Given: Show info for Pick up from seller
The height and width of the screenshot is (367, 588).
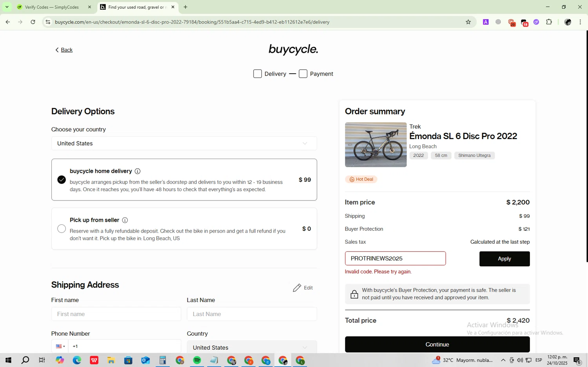Looking at the screenshot, I should click(x=125, y=220).
